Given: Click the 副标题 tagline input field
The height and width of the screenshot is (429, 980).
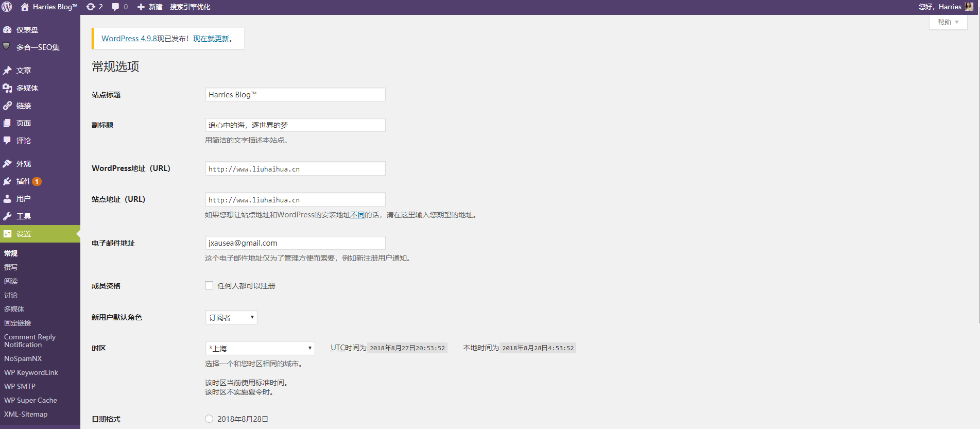Looking at the screenshot, I should coord(295,125).
